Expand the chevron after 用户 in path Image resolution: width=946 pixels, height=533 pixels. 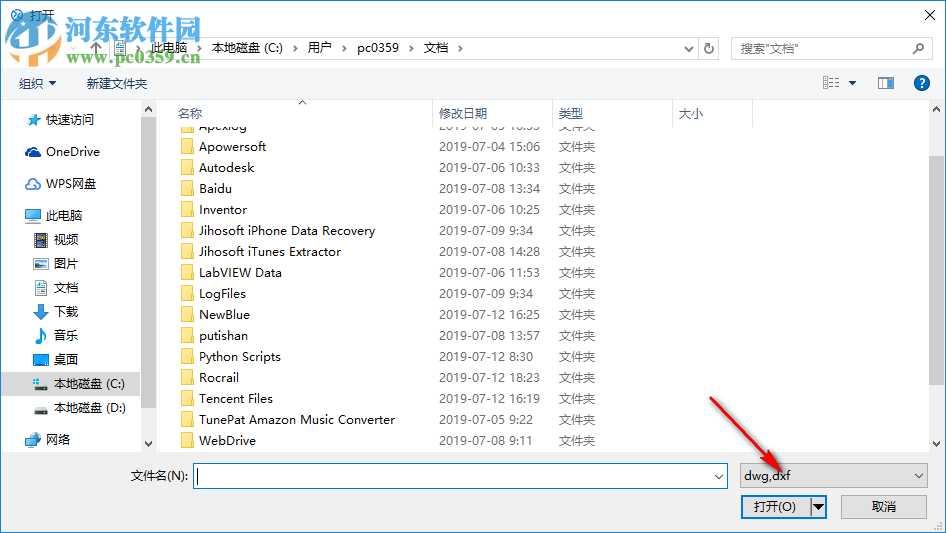344,48
